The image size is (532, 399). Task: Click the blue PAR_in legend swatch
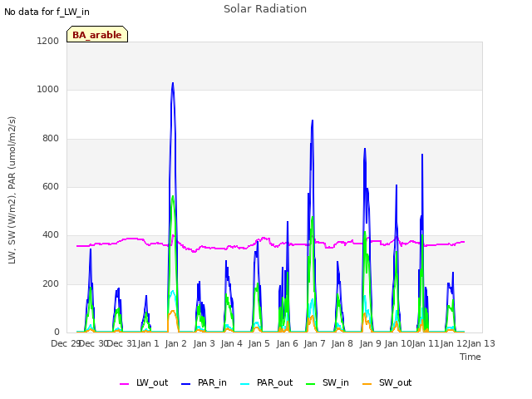click(x=185, y=384)
